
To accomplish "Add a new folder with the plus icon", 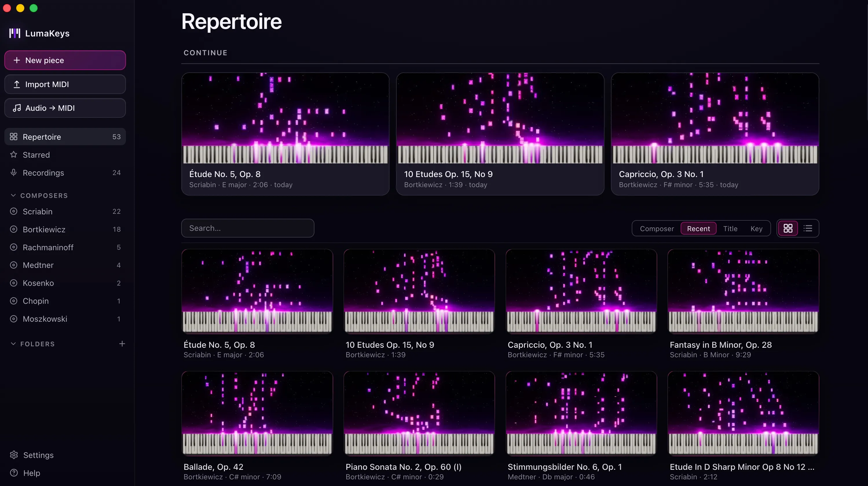I will pyautogui.click(x=122, y=344).
